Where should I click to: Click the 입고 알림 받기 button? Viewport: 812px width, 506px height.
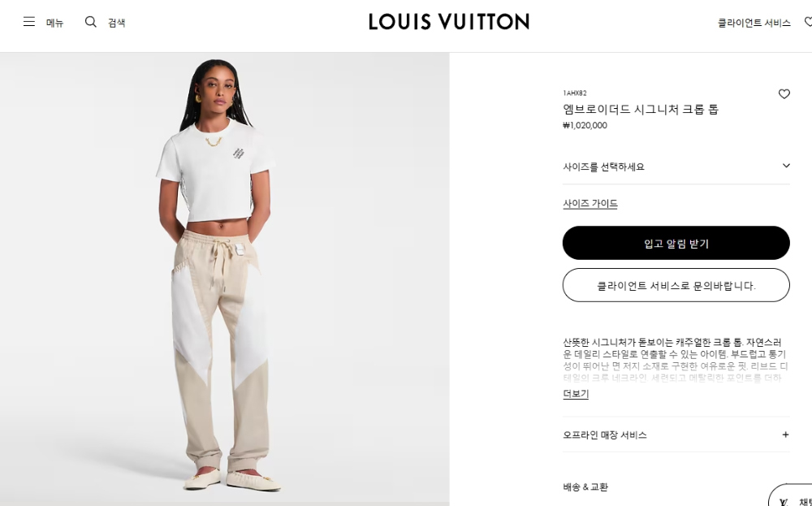pyautogui.click(x=676, y=243)
